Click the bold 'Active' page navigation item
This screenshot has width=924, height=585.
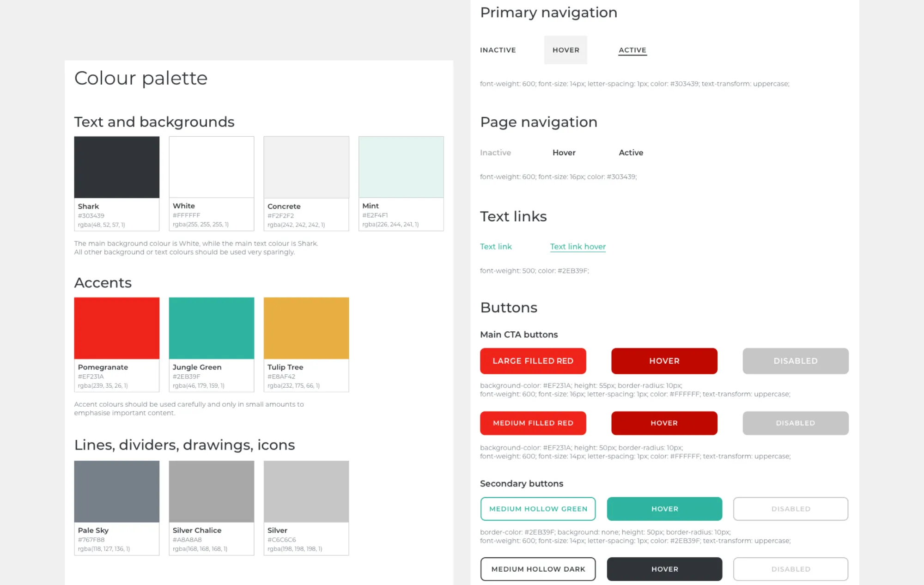coord(631,152)
